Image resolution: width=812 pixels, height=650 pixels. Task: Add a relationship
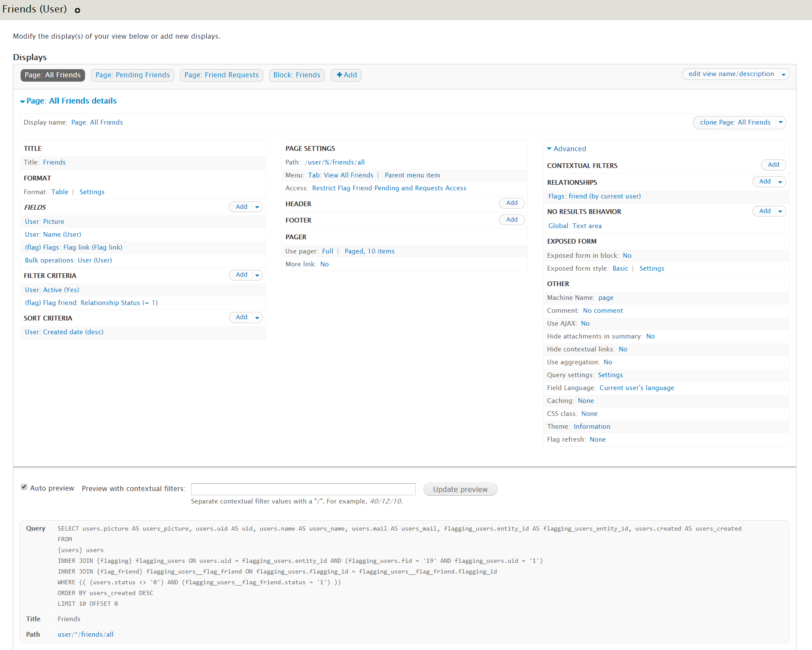(x=765, y=181)
